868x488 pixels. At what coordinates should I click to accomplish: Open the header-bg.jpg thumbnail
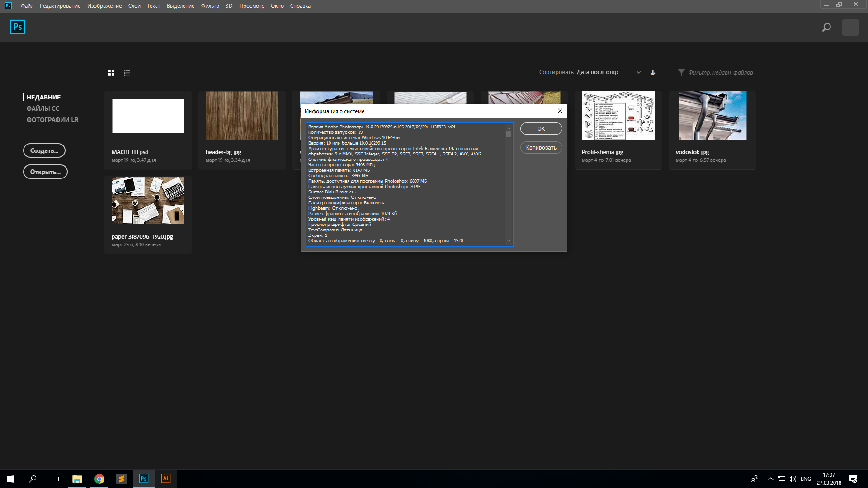(242, 116)
